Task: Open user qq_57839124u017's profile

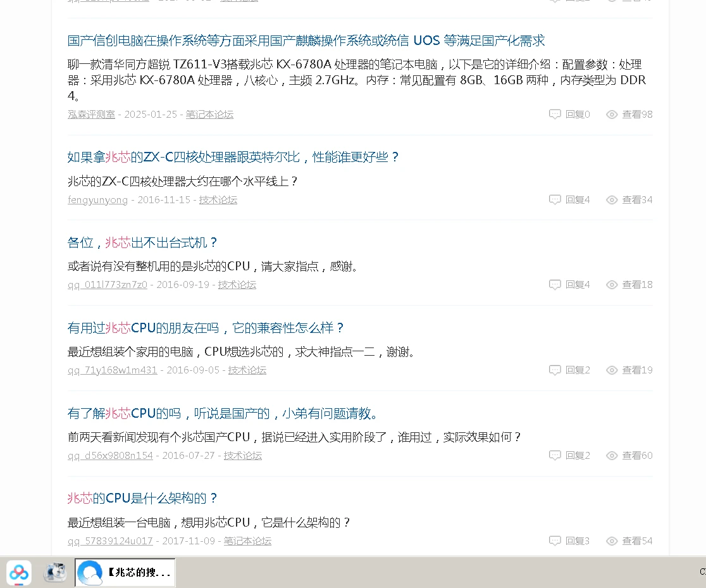Action: [110, 541]
